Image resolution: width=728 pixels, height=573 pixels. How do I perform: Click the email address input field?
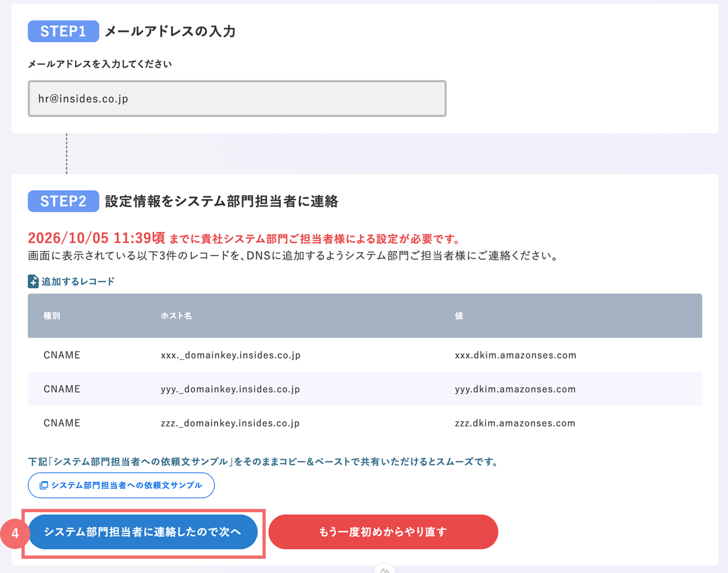(x=237, y=98)
